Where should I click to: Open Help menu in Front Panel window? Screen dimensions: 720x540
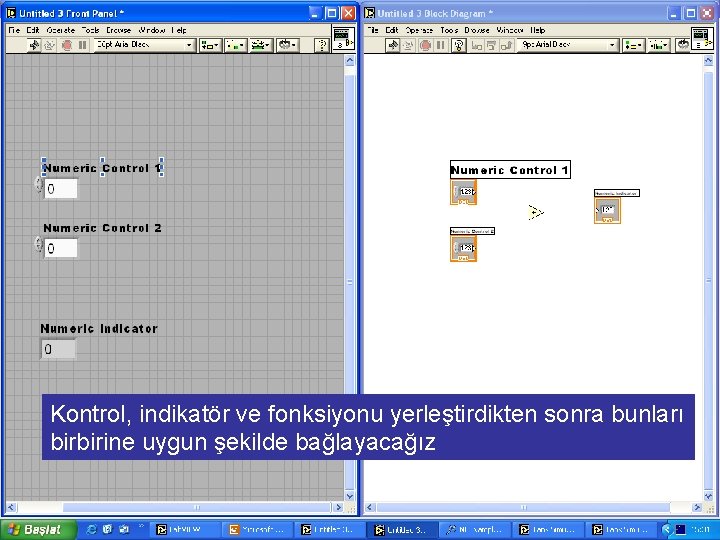(179, 30)
